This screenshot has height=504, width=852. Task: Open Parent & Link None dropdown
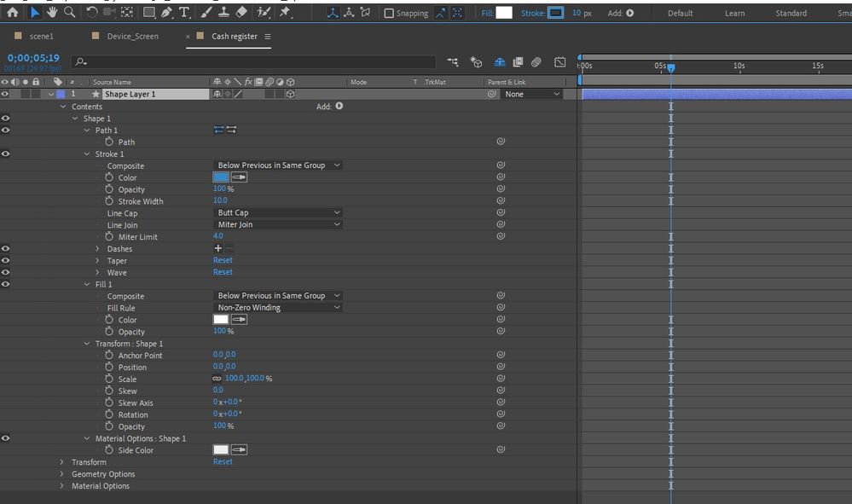click(x=531, y=94)
